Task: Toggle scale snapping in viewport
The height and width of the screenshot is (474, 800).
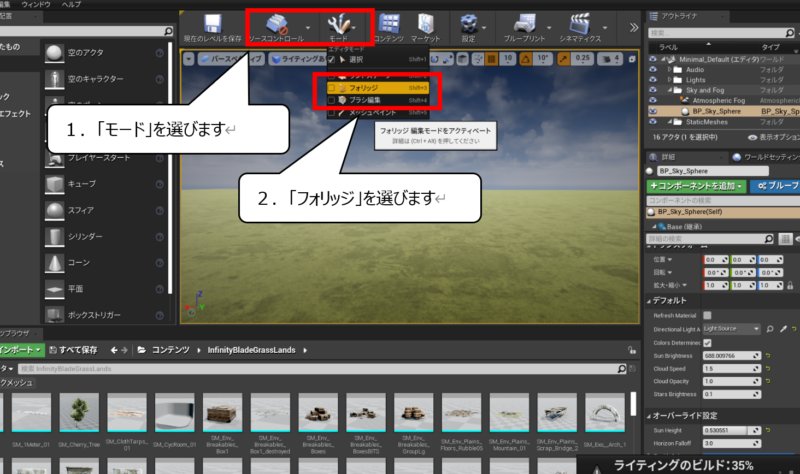Action: [563, 59]
